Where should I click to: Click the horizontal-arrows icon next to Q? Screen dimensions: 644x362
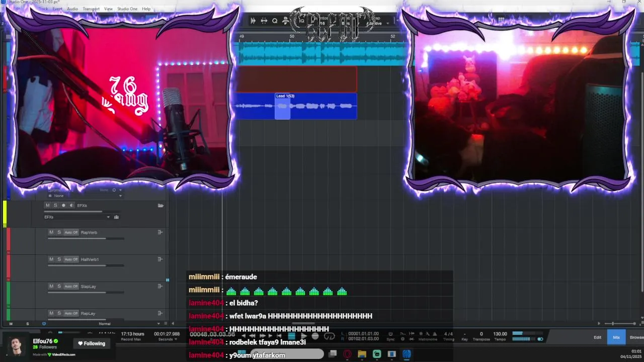(264, 21)
